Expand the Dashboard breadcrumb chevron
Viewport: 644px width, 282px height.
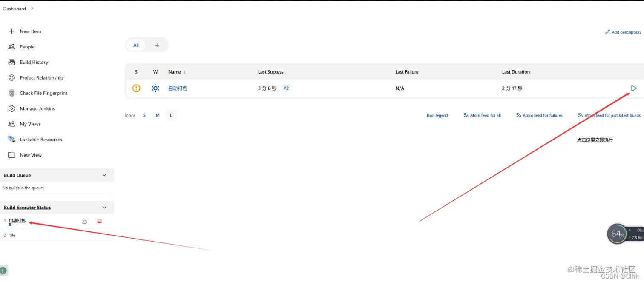coord(32,9)
